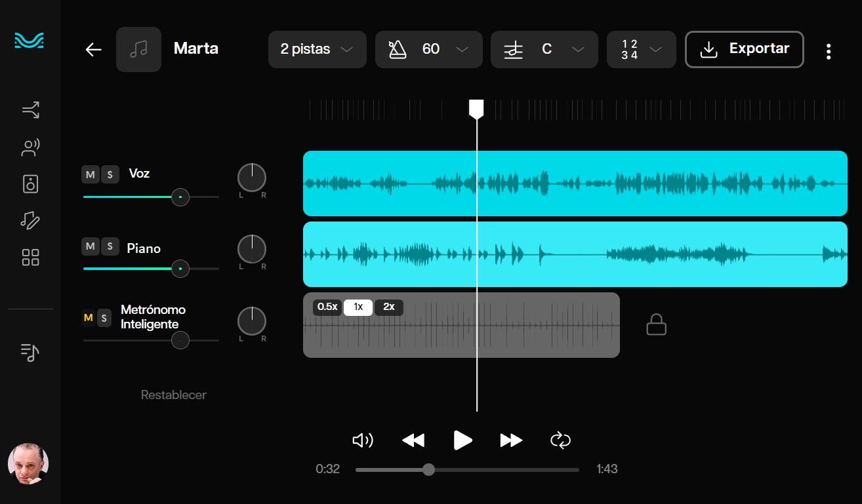Click the Voz volume slider
The height and width of the screenshot is (504, 862).
[x=152, y=197]
